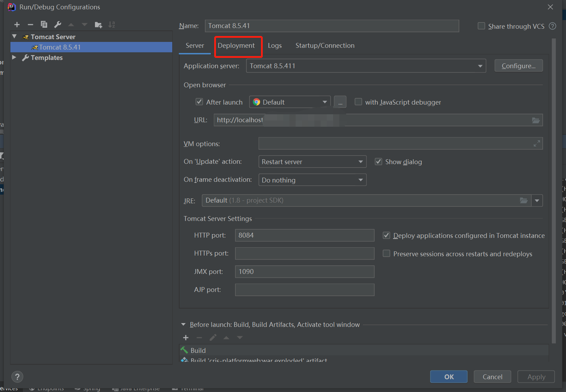566x392 pixels.
Task: Click the Name input field
Action: pyautogui.click(x=332, y=26)
